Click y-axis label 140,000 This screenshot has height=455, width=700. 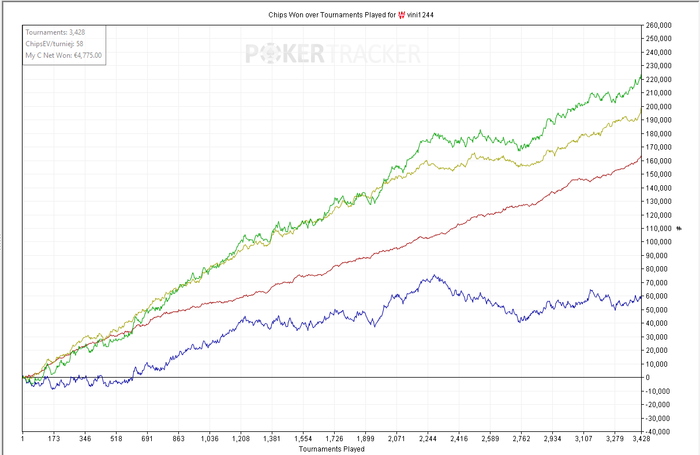click(x=659, y=188)
